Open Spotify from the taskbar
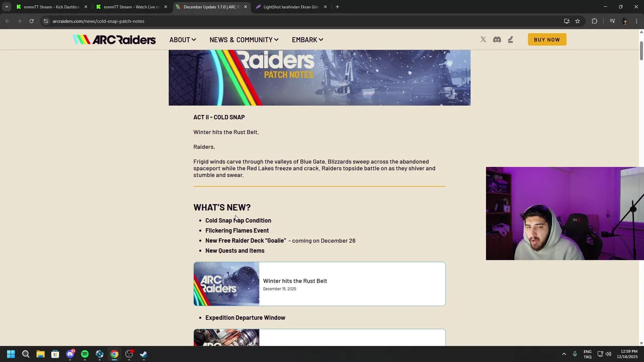 coord(85,354)
